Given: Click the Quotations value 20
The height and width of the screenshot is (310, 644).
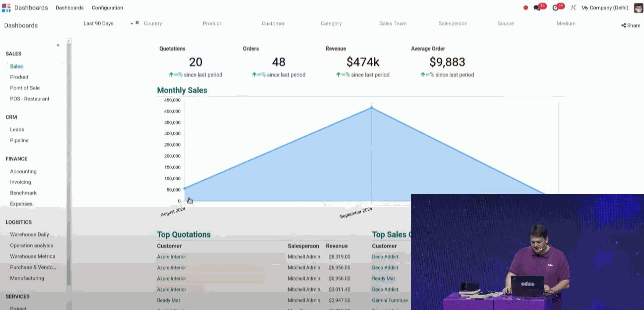Looking at the screenshot, I should [x=196, y=62].
